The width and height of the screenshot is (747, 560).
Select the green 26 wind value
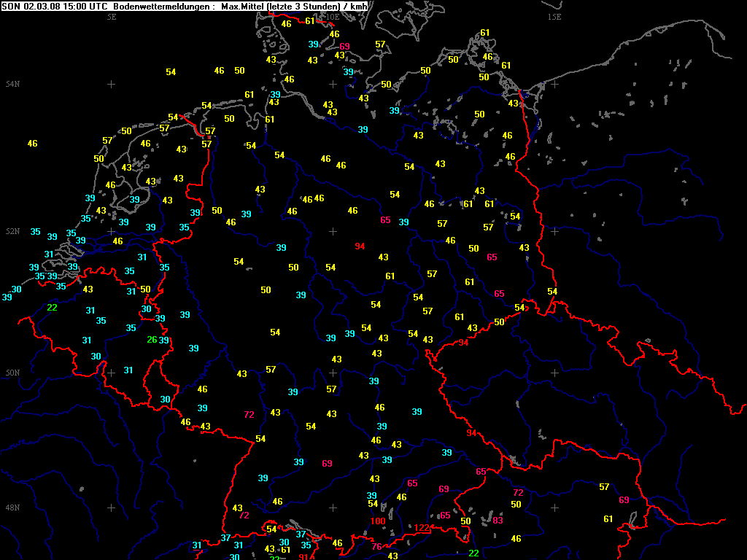[152, 340]
